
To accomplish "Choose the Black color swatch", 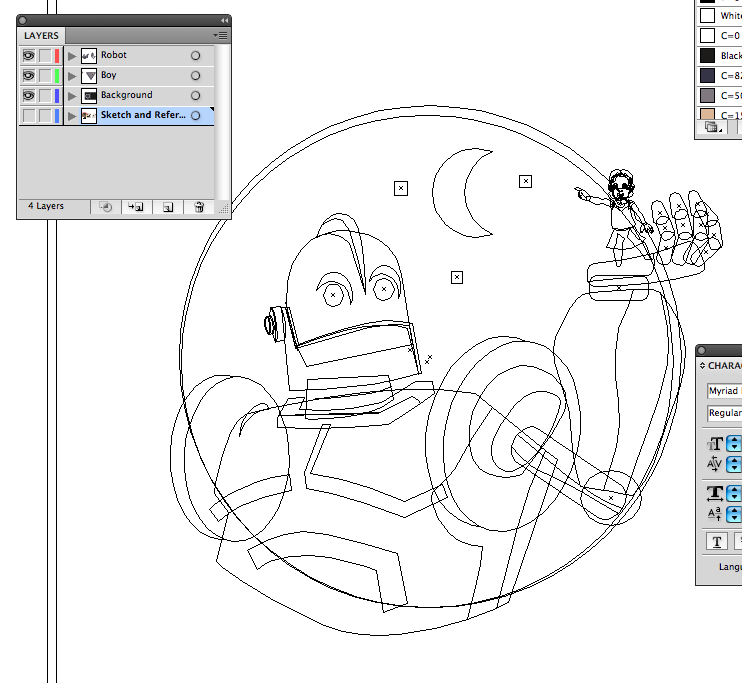I will (708, 56).
